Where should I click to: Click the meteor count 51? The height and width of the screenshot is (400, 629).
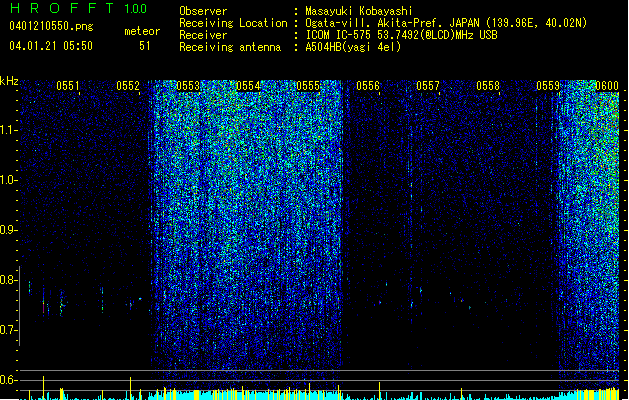[x=145, y=46]
